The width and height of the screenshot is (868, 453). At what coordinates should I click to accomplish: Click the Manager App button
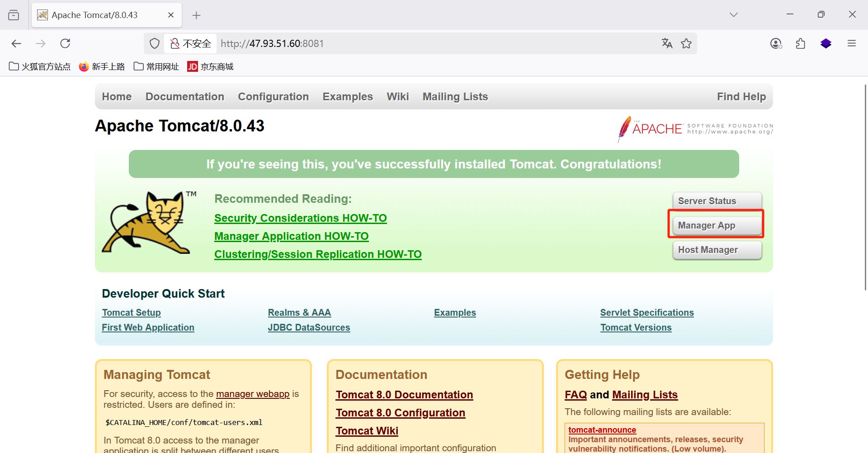point(717,225)
